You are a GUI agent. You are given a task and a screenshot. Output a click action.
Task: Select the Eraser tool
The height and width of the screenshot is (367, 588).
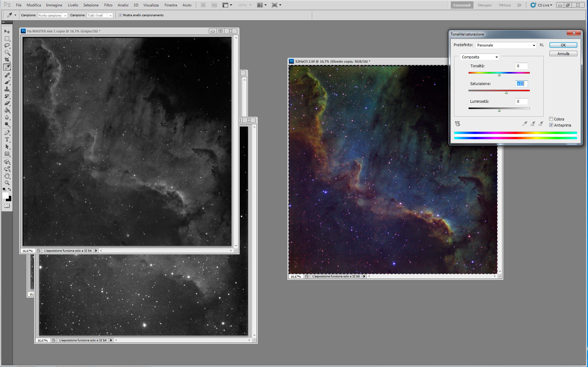[7, 103]
